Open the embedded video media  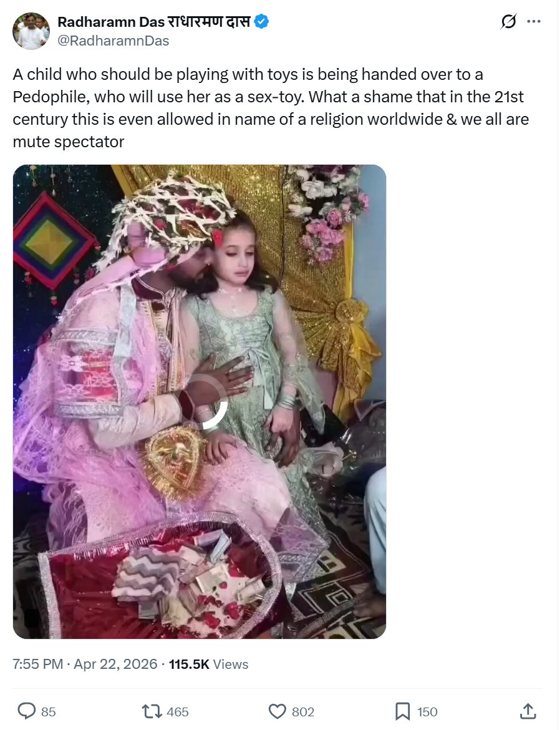[x=199, y=401]
